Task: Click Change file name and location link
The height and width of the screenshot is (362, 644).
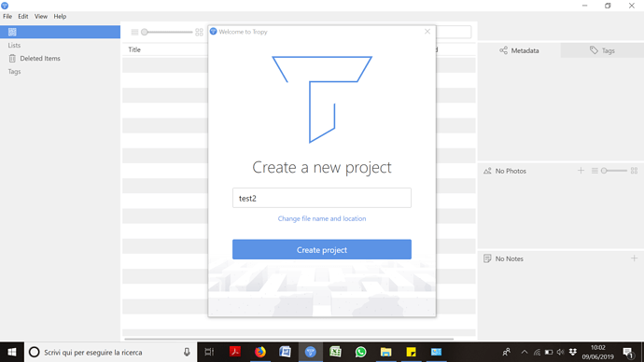Action: [322, 218]
